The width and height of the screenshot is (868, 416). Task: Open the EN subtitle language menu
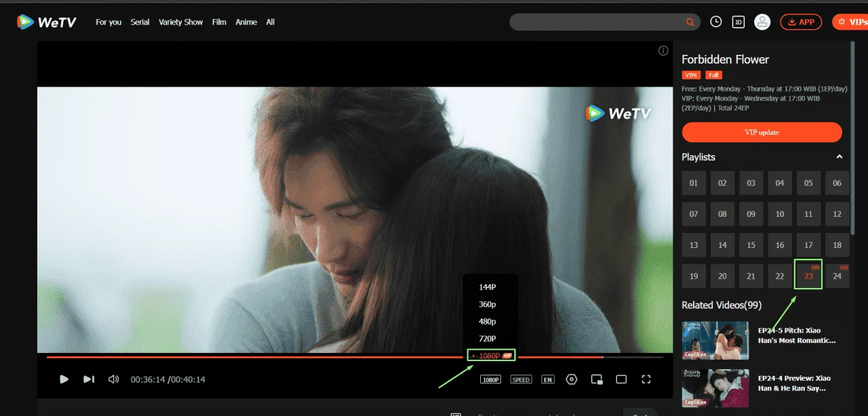(547, 379)
